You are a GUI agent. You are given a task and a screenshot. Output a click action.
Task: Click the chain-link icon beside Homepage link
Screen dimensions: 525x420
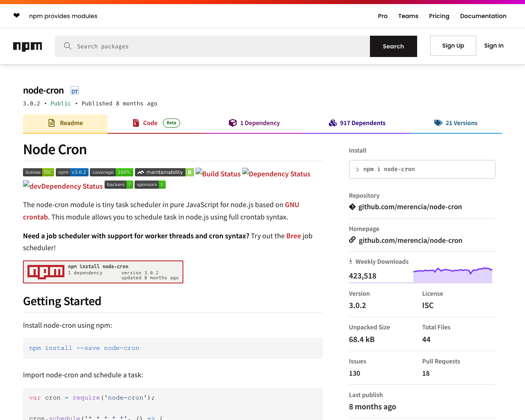[x=352, y=240]
